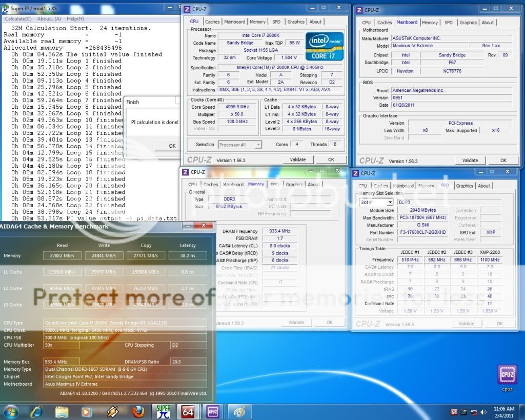This screenshot has width=525, height=420.
Task: Click Validate in the CPU-Z Mainboard window
Action: coord(470,161)
